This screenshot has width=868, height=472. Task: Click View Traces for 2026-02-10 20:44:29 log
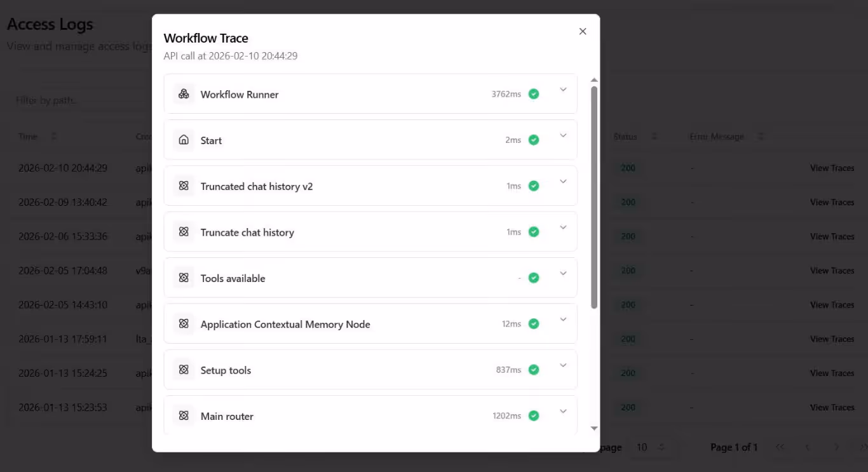[832, 168]
